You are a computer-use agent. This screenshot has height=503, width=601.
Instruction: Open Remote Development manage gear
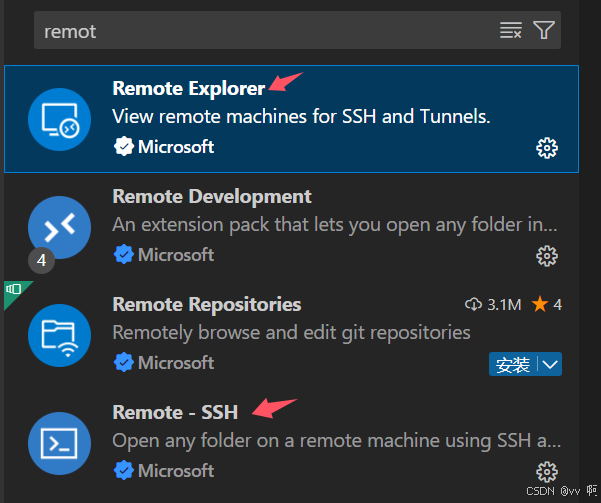click(x=547, y=256)
